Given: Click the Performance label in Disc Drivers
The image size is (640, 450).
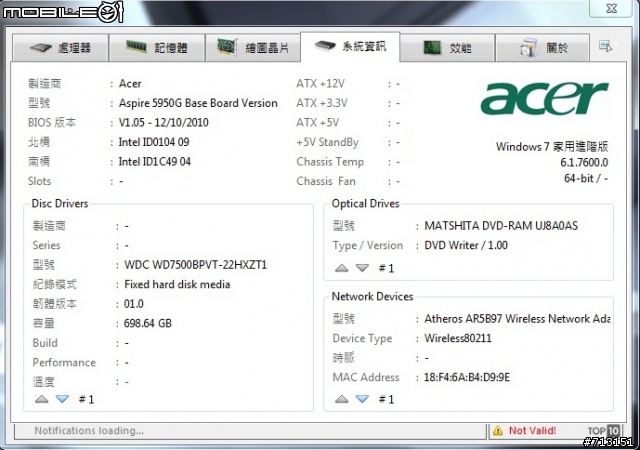Looking at the screenshot, I should click(x=64, y=363).
